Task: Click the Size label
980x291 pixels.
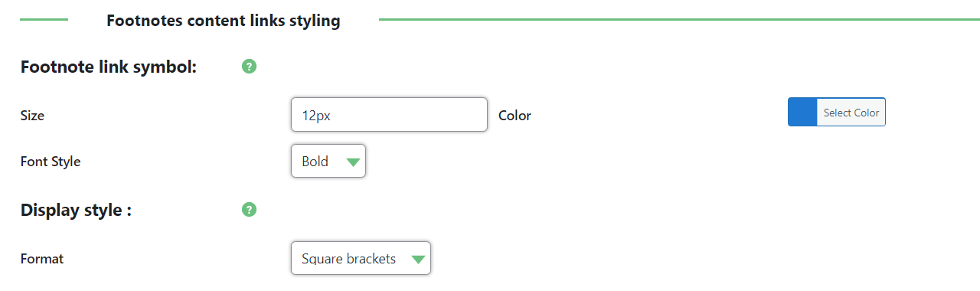Action: (32, 116)
